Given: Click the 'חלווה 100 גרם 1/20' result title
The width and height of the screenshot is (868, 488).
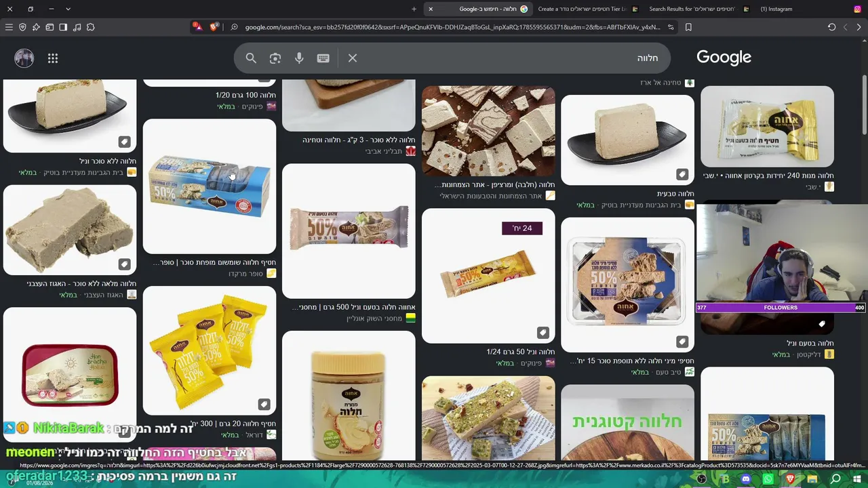Looking at the screenshot, I should click(x=245, y=95).
